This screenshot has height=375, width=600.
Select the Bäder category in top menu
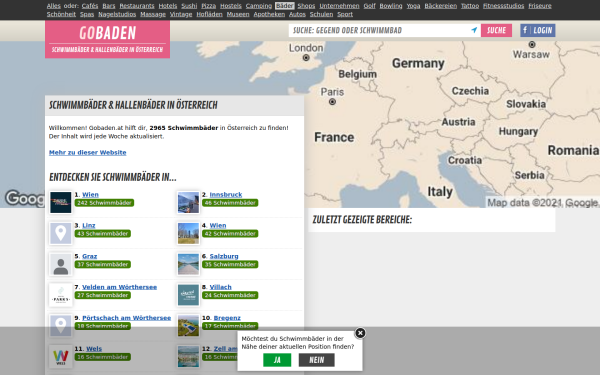(285, 6)
